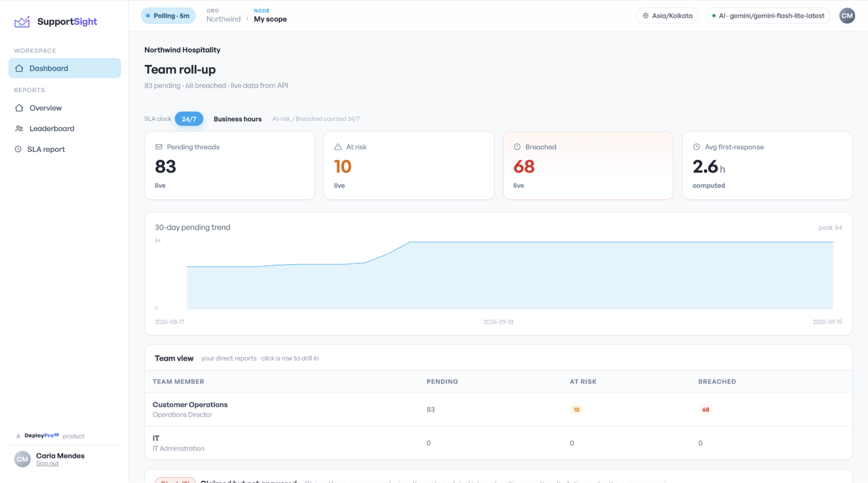
Task: Click Carla Mendes avatar in sidebar footer
Action: pos(23,459)
